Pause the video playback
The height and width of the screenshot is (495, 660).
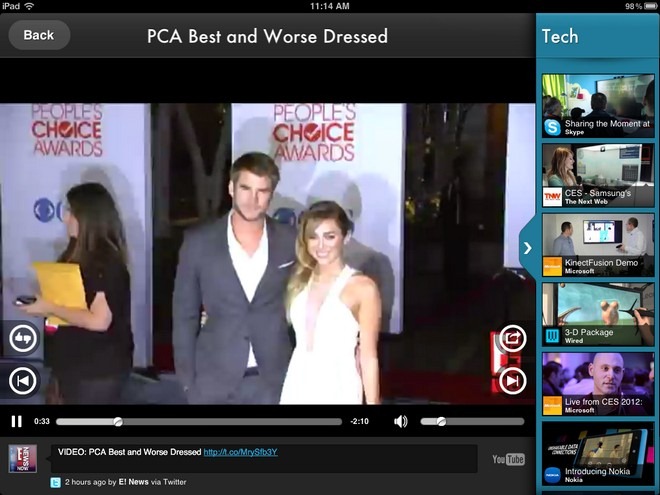16,421
